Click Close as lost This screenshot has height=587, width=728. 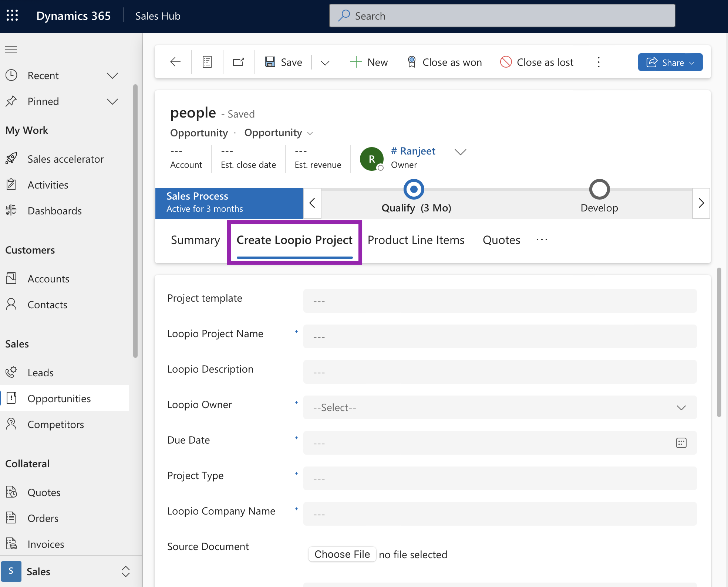pos(536,62)
